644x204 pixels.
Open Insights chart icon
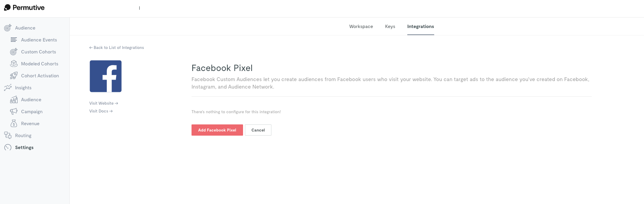[x=7, y=87]
